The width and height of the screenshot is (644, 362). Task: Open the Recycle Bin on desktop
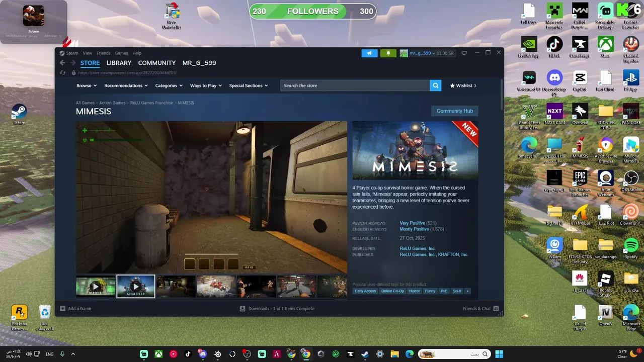click(45, 318)
